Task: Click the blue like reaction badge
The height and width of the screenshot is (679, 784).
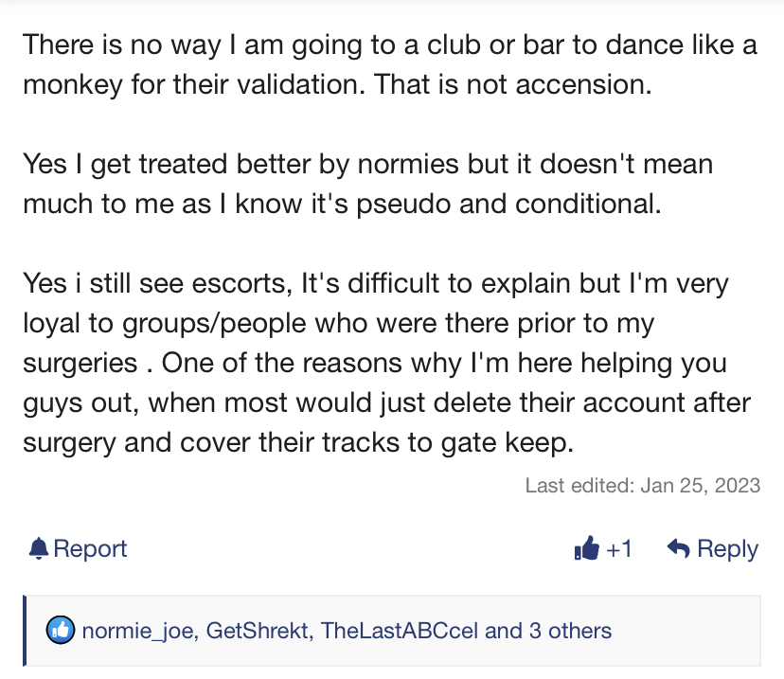Action: [61, 630]
